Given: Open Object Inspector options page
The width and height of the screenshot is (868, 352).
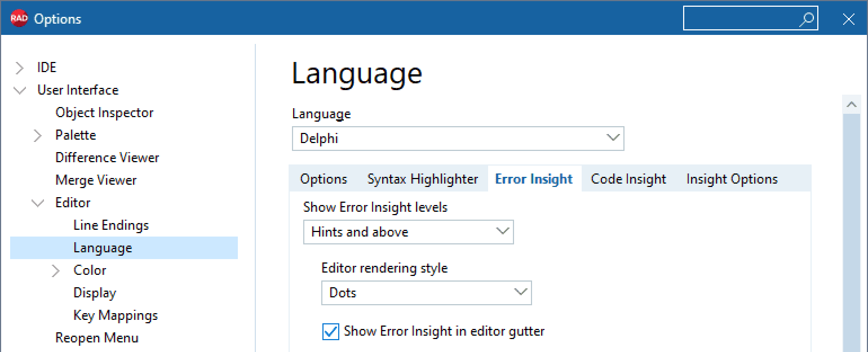Looking at the screenshot, I should click(104, 113).
